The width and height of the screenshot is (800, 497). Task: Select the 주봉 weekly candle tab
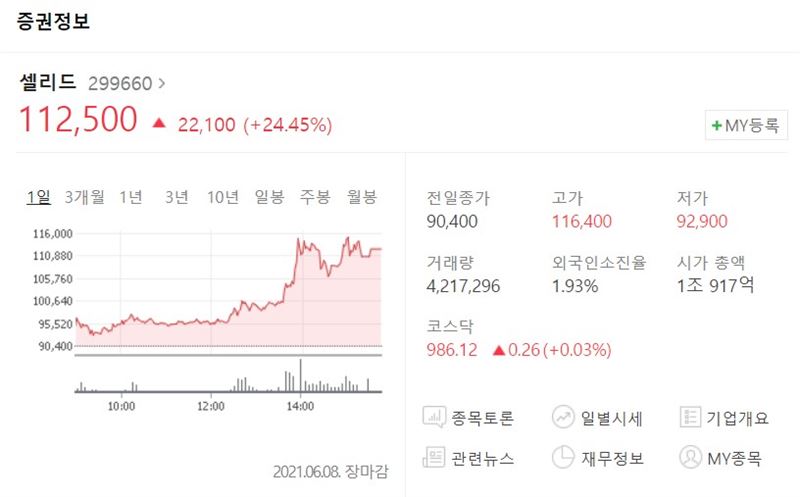click(x=316, y=197)
